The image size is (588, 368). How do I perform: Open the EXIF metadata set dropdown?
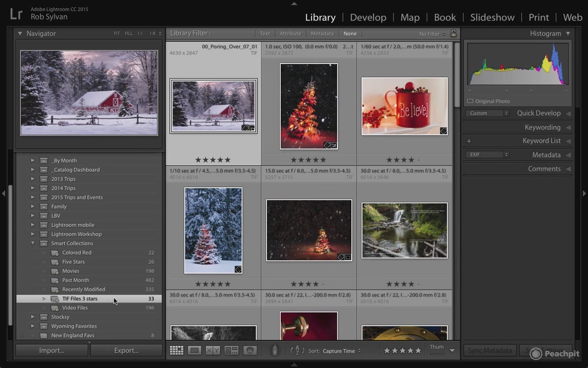pyautogui.click(x=487, y=155)
